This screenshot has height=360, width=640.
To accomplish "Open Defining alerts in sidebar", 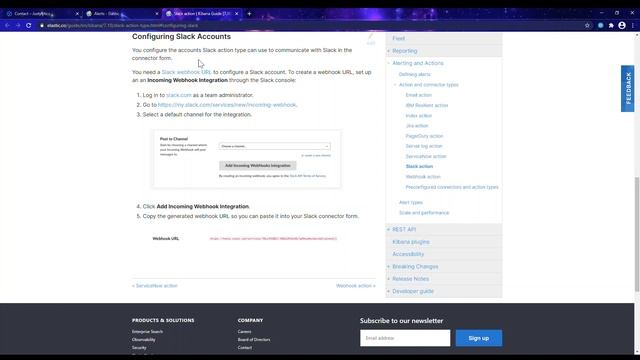I will click(414, 74).
